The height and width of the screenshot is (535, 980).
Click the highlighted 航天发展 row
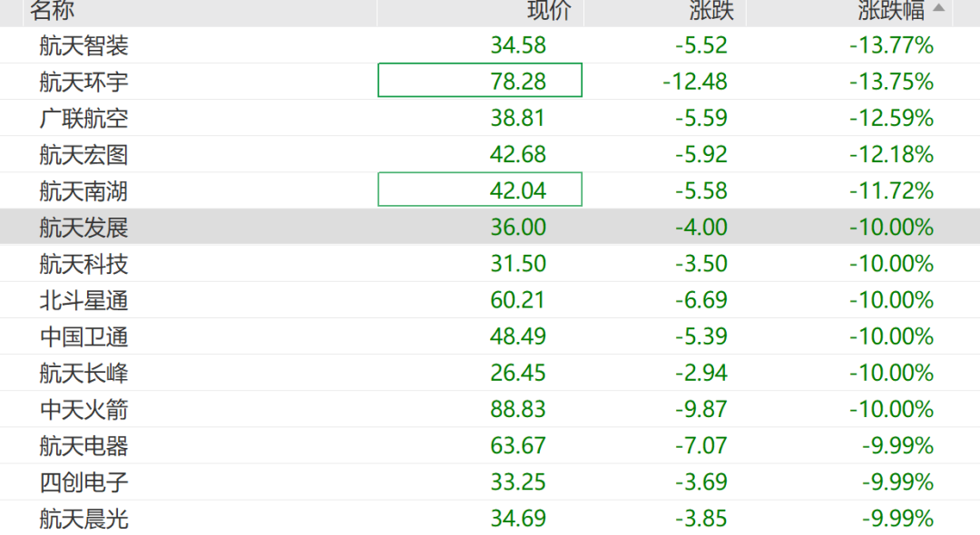pyautogui.click(x=83, y=227)
